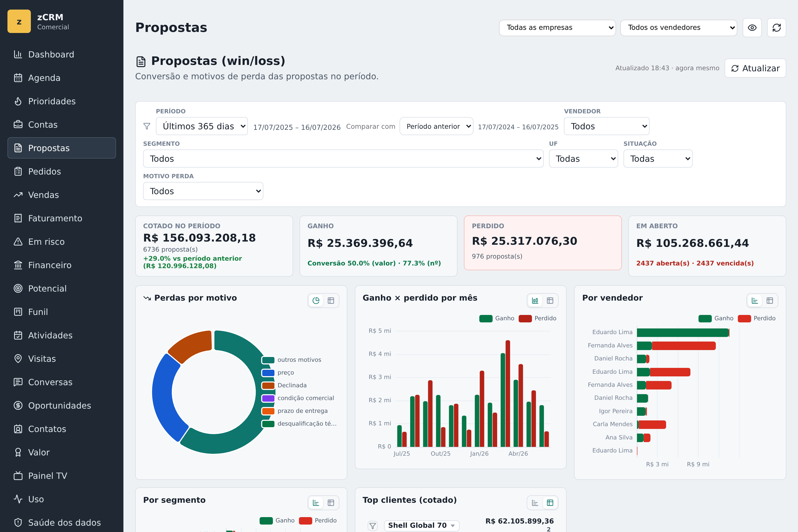Viewport: 798px width, 532px height.
Task: Expand the Motivo perda dropdown
Action: 203,191
